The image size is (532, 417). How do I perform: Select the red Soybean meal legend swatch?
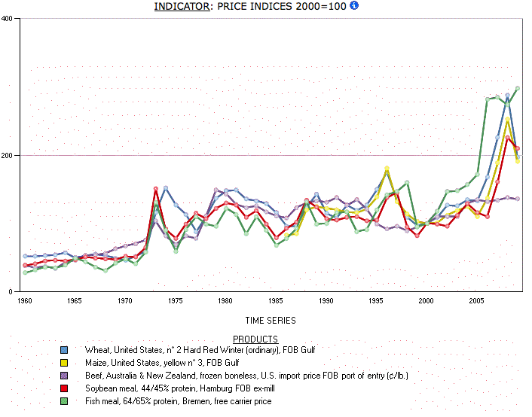(65, 389)
